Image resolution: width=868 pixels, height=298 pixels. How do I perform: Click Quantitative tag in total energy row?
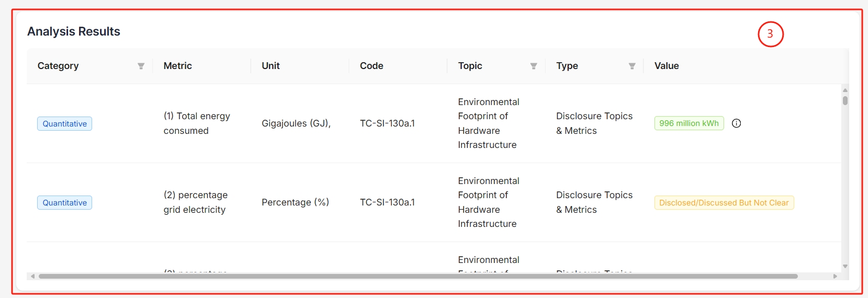tap(64, 124)
